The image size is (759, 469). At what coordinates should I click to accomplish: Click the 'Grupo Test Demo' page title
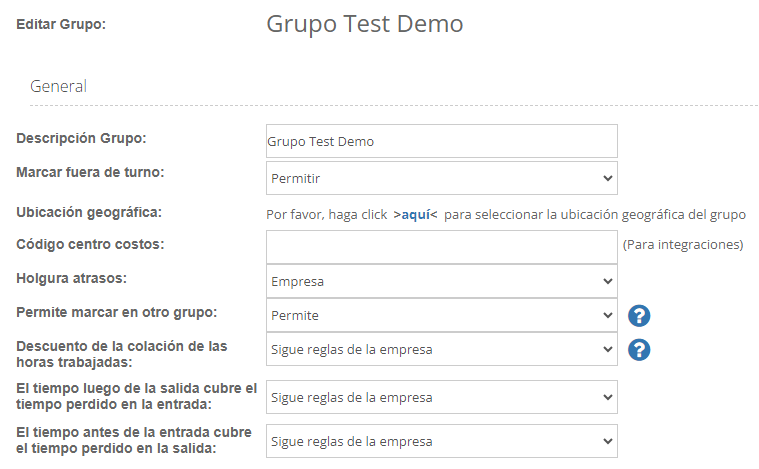(364, 24)
